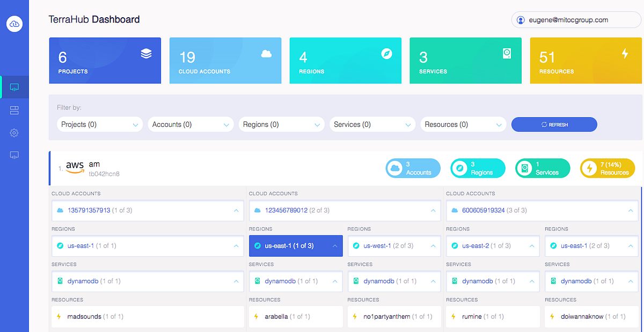Click the TerraHub cloud logo icon

14,24
